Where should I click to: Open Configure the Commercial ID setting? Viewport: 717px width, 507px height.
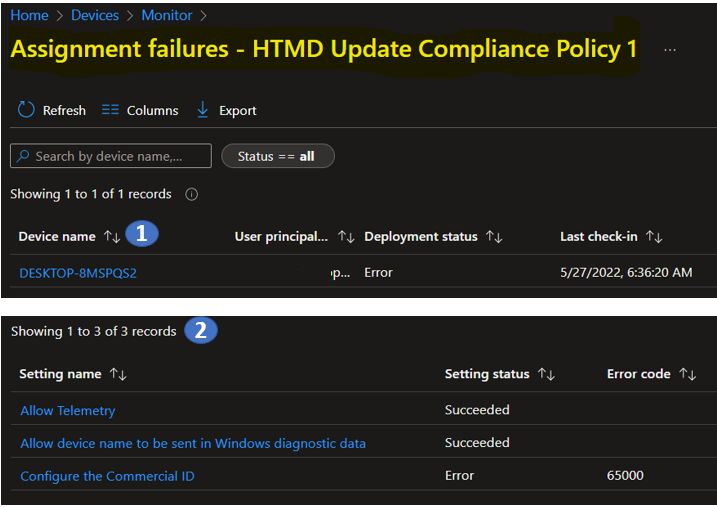(x=107, y=476)
